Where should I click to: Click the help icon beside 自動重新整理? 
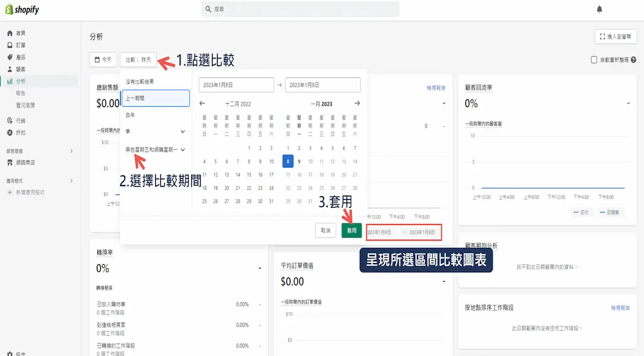coord(633,60)
